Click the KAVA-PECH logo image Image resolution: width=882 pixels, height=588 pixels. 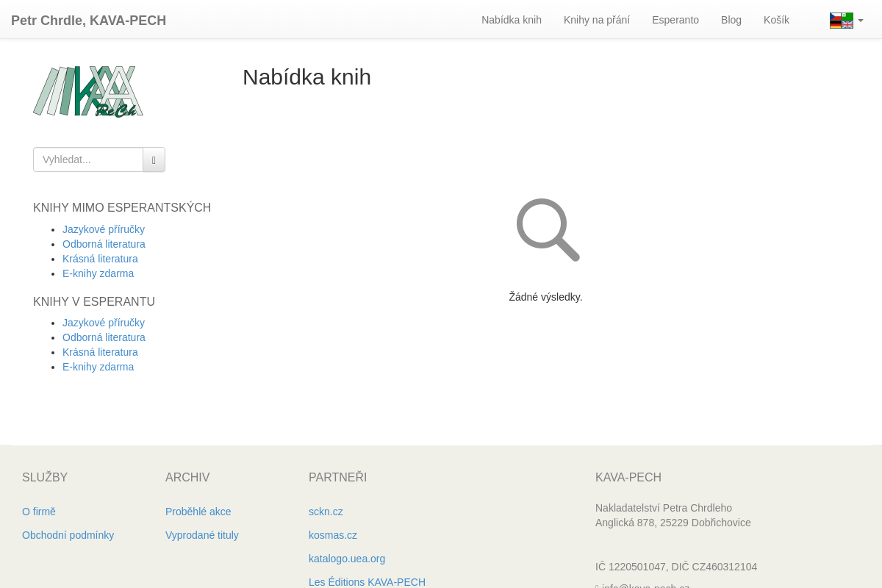click(88, 91)
